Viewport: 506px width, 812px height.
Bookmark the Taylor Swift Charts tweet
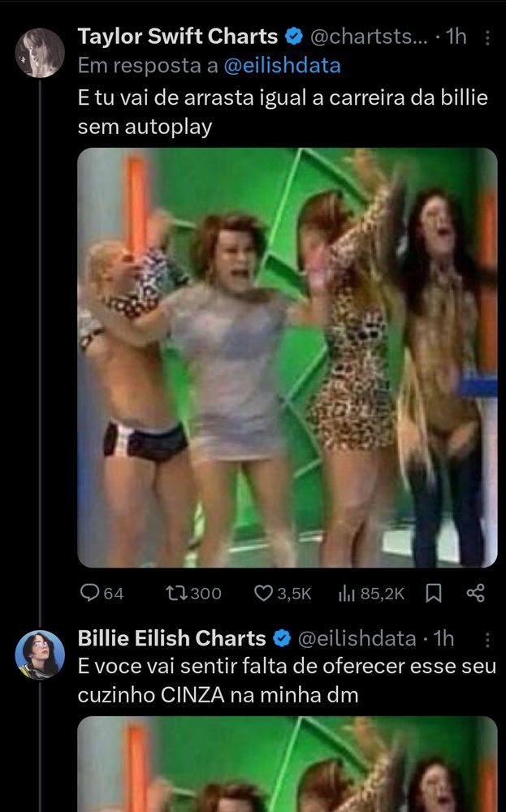click(434, 593)
